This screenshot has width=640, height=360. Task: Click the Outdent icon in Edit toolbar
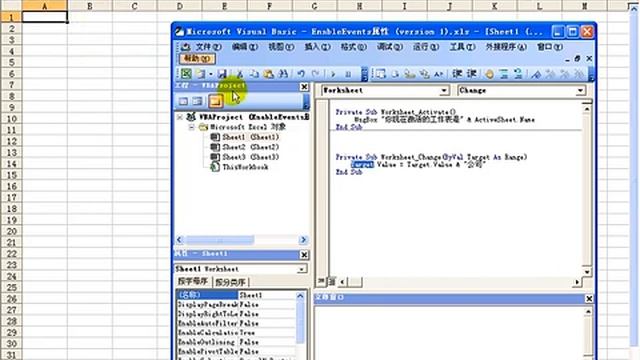tap(471, 74)
